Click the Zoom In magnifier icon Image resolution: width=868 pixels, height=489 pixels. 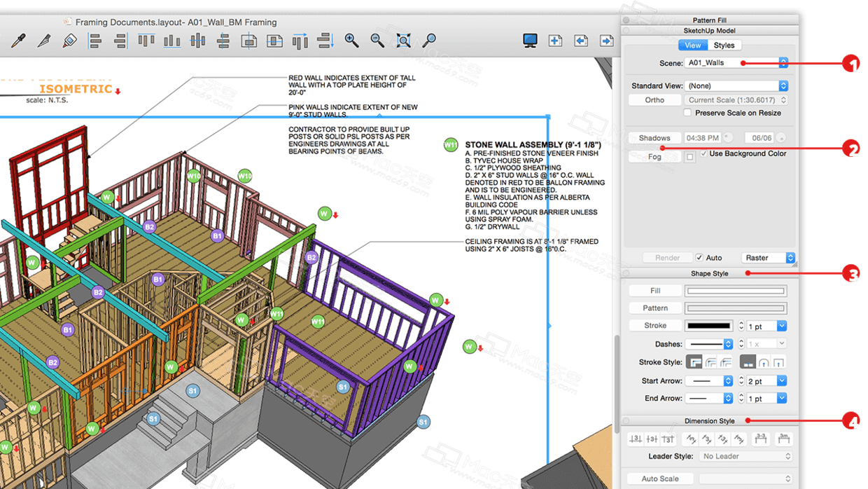[351, 41]
